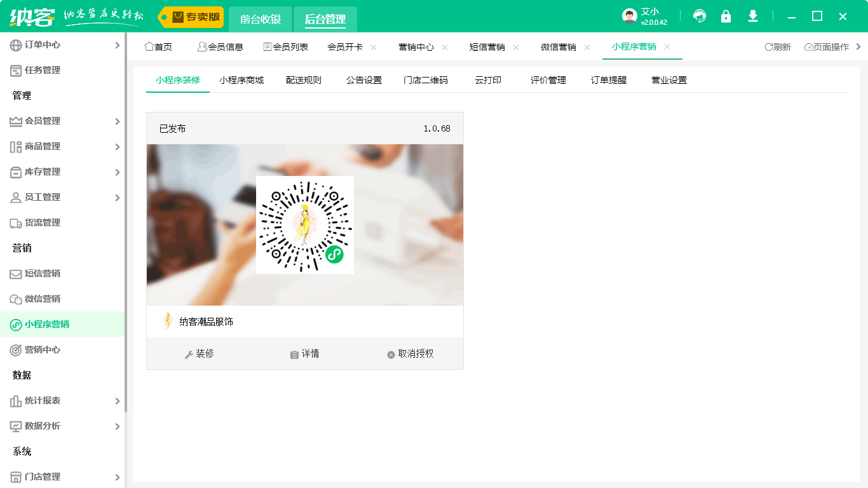Select the 营业设置 sub-tab
This screenshot has width=868, height=488.
tap(669, 80)
